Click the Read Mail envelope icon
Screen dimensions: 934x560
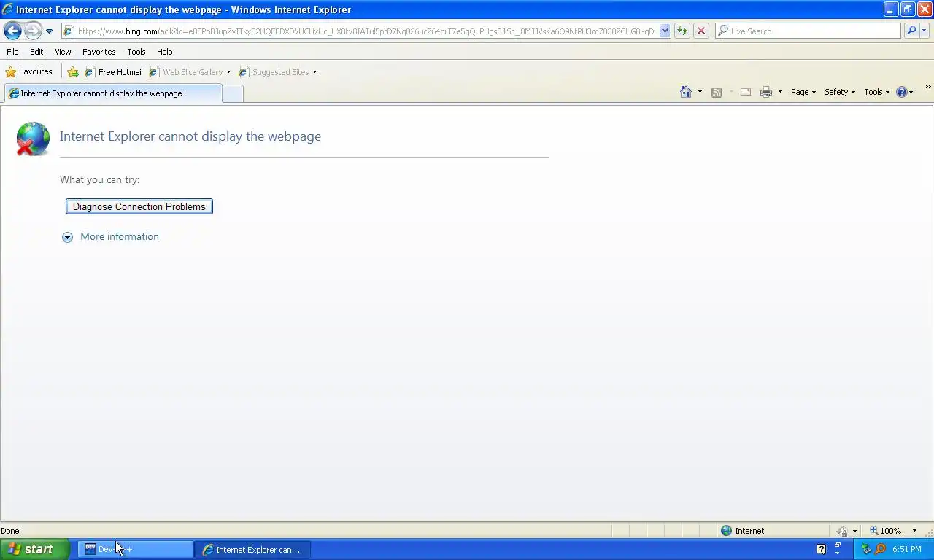(x=746, y=92)
